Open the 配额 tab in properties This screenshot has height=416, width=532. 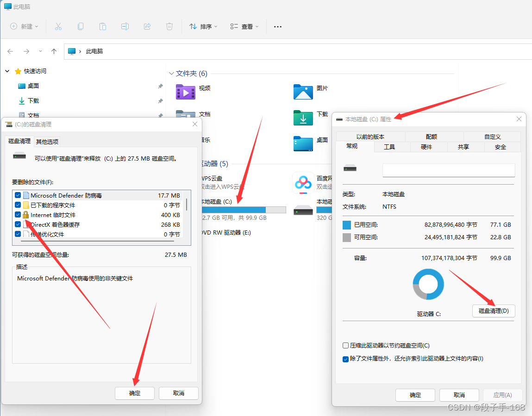[431, 137]
